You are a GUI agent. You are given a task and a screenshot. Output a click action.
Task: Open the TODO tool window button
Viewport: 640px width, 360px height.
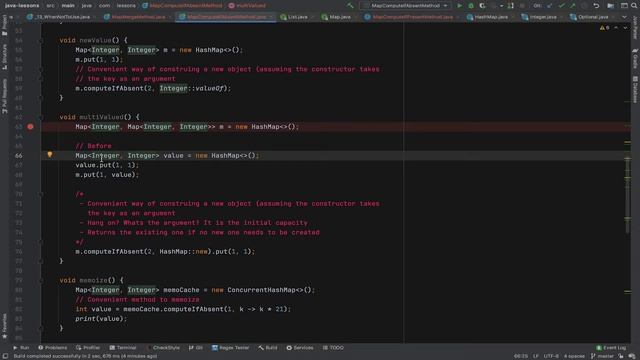[333, 348]
